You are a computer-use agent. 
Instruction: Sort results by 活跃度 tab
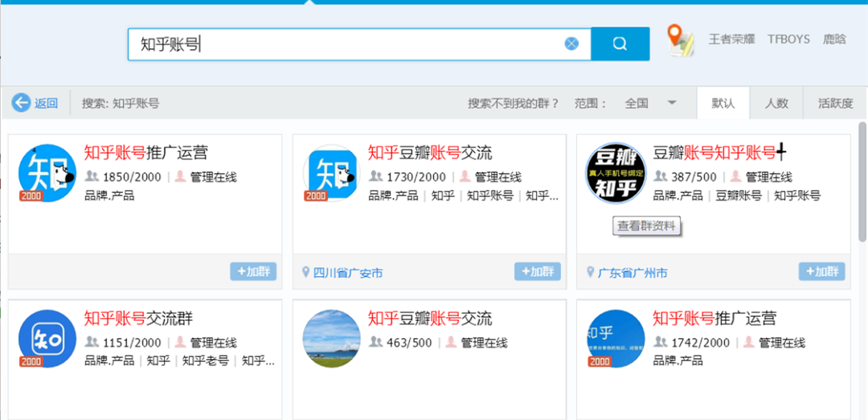(835, 103)
